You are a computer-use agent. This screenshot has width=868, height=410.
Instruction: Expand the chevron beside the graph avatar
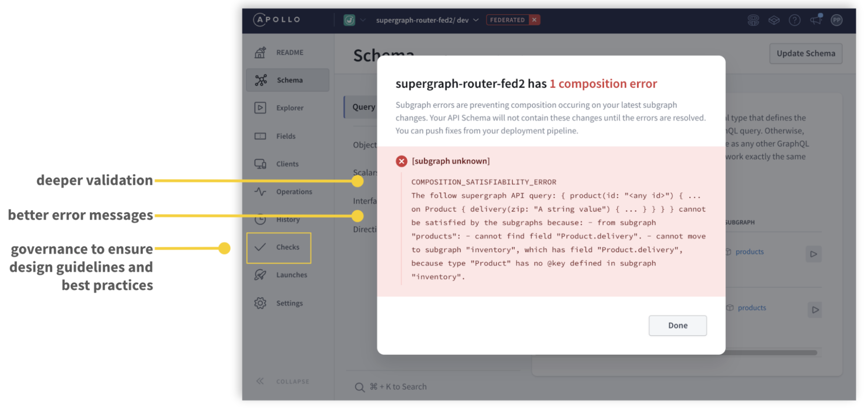pyautogui.click(x=363, y=20)
